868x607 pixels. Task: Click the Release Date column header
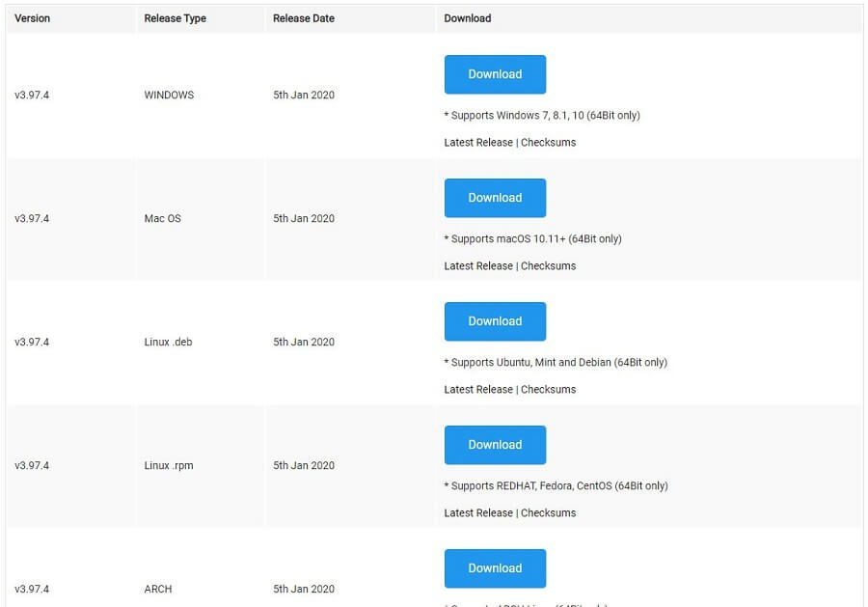304,18
